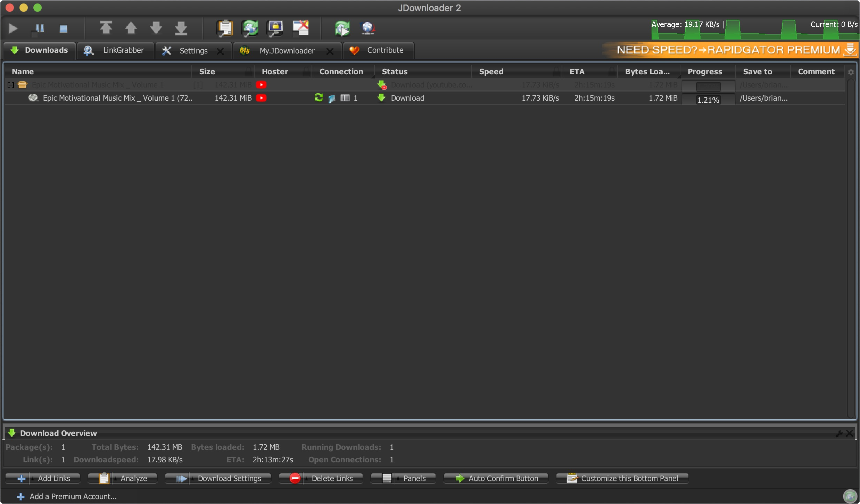Open the Delete Links menu
The width and height of the screenshot is (860, 504).
(321, 478)
